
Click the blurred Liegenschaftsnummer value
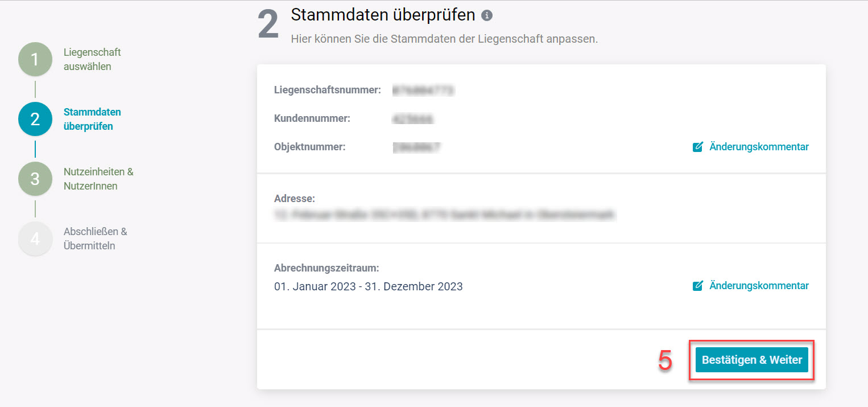423,90
